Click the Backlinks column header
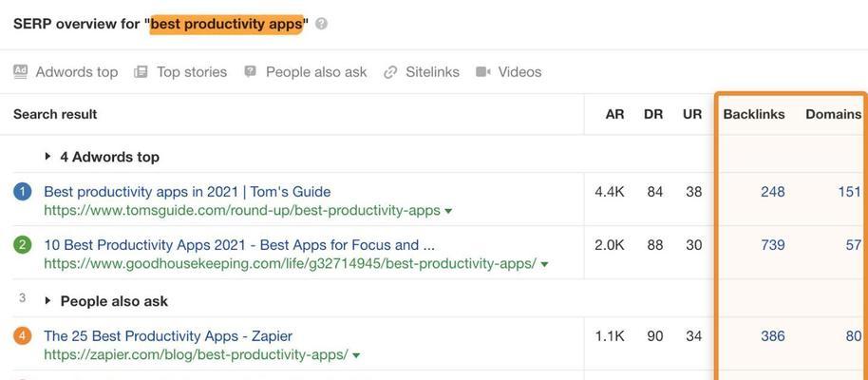868x380 pixels. tap(754, 114)
